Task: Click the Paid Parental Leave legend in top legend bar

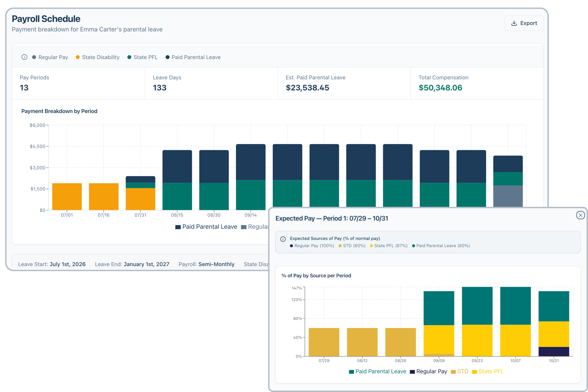Action: [193, 57]
